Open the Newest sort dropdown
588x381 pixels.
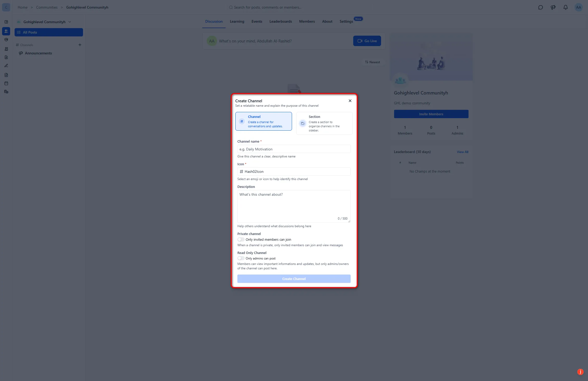point(372,62)
